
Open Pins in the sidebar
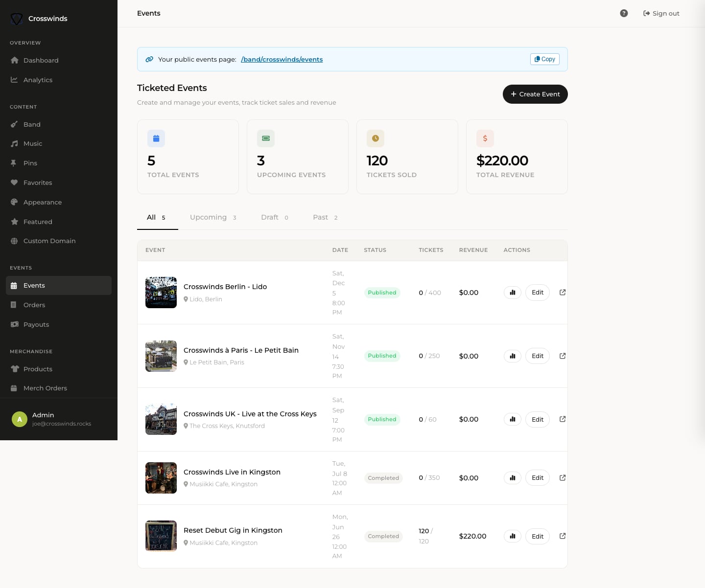59,163
